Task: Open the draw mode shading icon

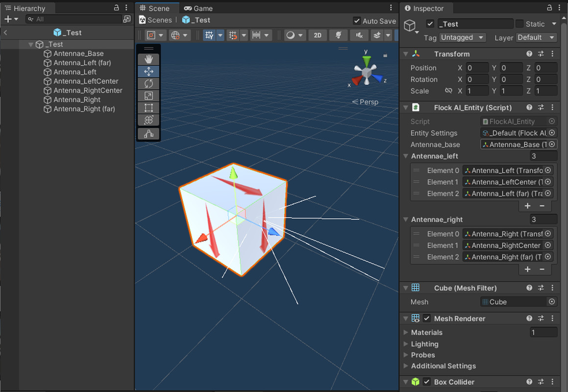Action: click(291, 35)
